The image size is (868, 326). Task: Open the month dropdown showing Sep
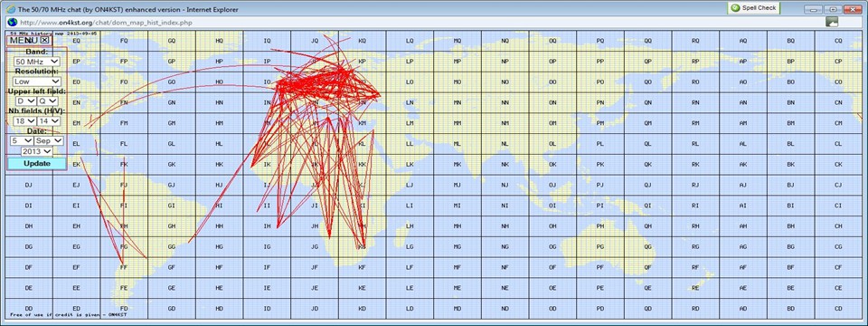point(49,141)
